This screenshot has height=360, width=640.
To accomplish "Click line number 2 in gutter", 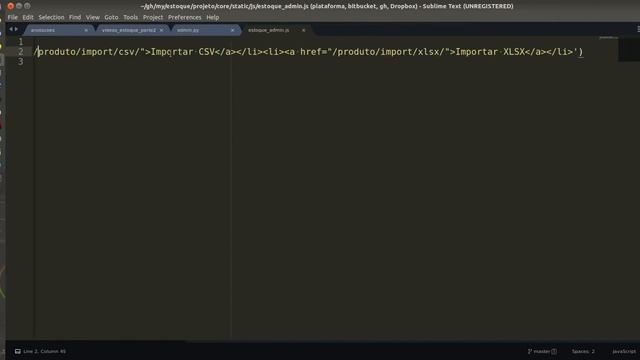I will tap(20, 52).
